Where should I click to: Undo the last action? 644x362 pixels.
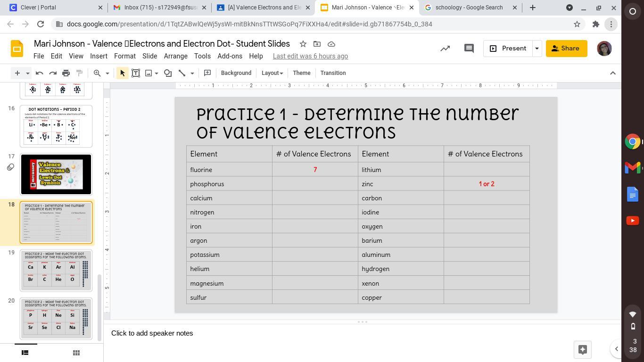[40, 73]
